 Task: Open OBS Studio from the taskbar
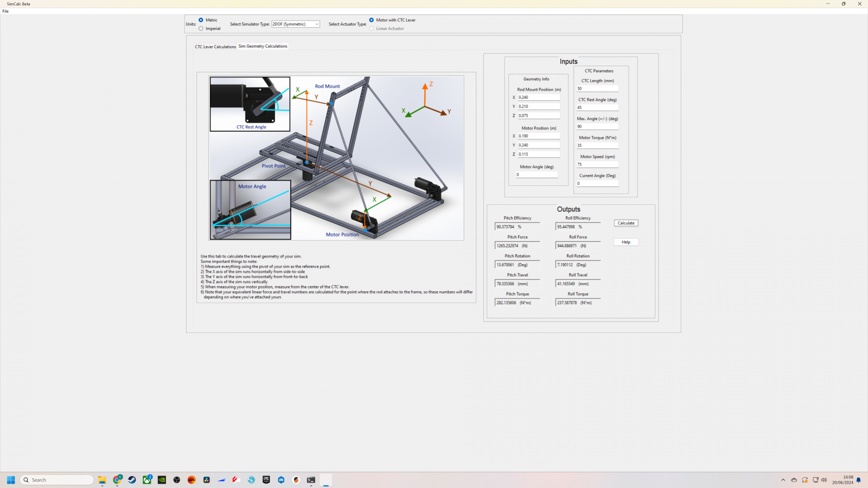coord(177,480)
